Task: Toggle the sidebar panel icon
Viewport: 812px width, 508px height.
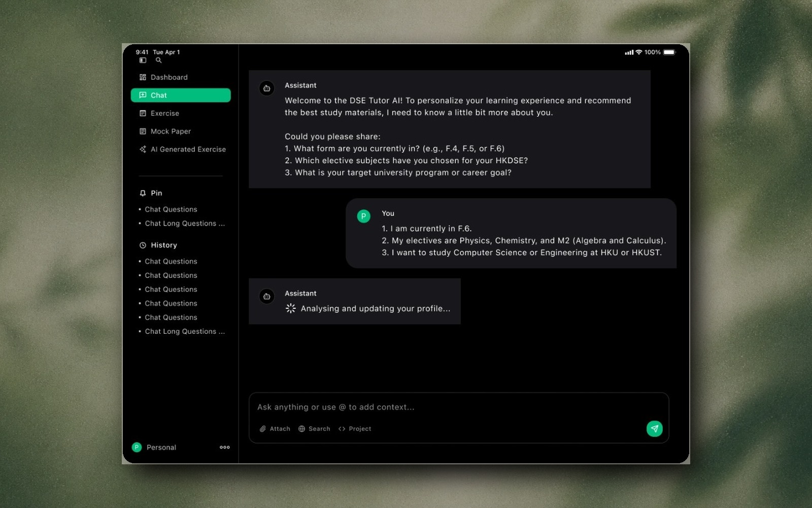Action: point(143,60)
